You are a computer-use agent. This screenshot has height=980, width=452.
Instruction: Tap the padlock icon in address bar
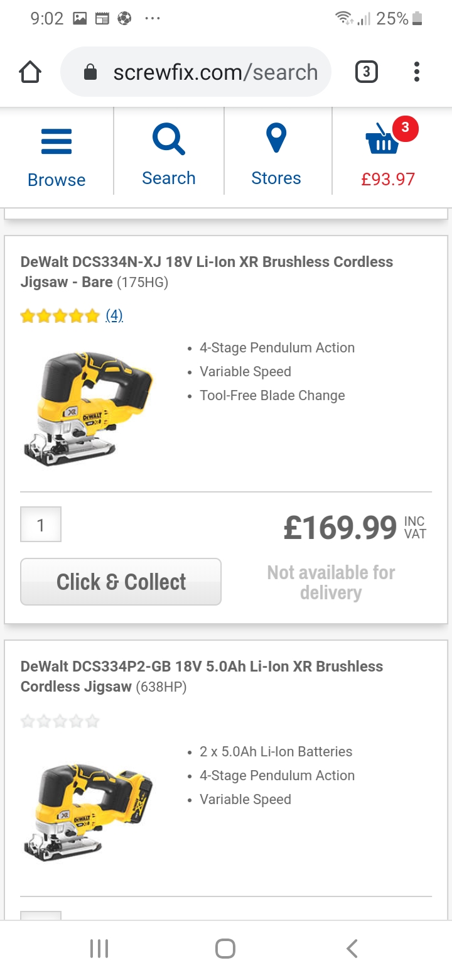coord(90,73)
